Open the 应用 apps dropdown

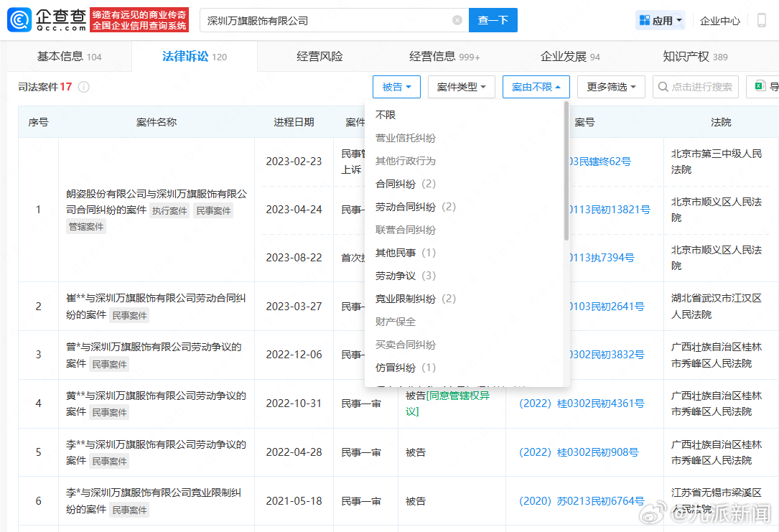coord(661,20)
